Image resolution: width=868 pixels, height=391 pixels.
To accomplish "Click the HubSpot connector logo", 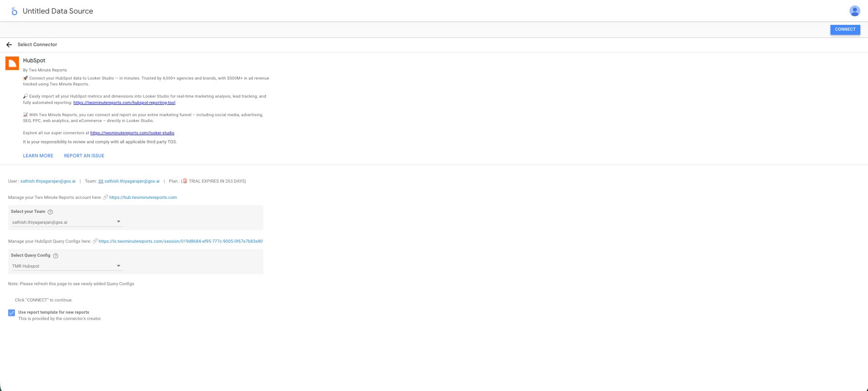I will pos(12,63).
